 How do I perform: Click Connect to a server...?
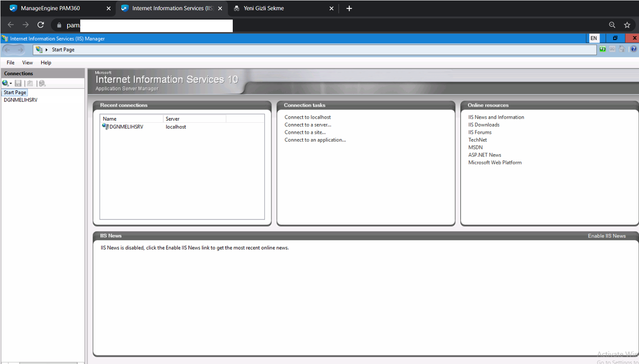(308, 124)
